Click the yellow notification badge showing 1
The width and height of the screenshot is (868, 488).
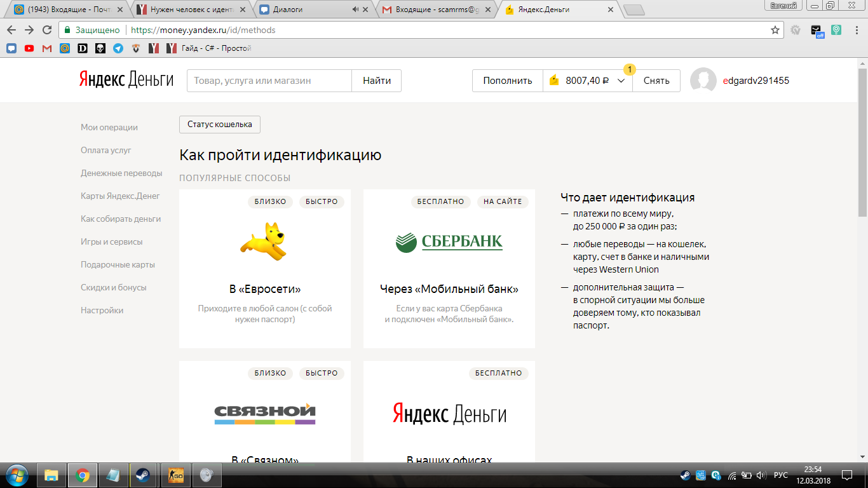tap(630, 69)
